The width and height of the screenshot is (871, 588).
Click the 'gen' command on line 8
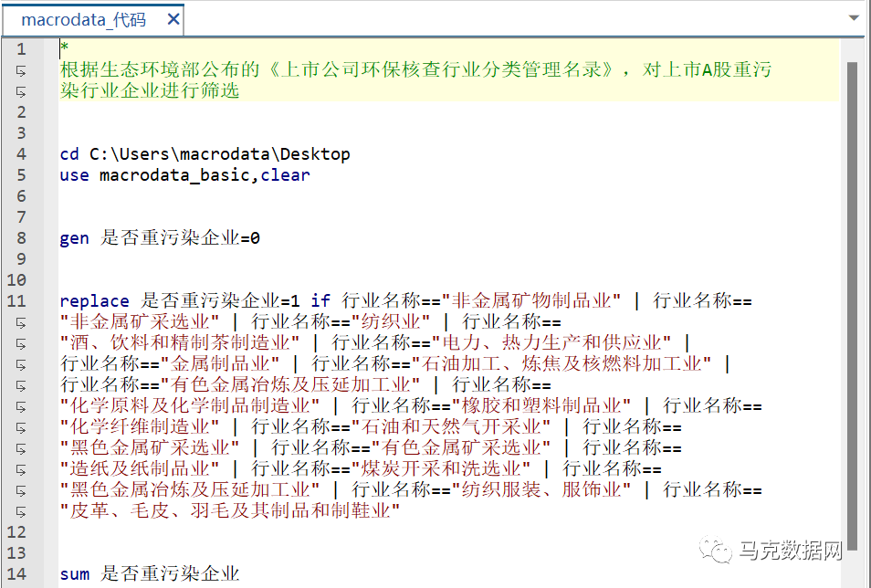[75, 238]
